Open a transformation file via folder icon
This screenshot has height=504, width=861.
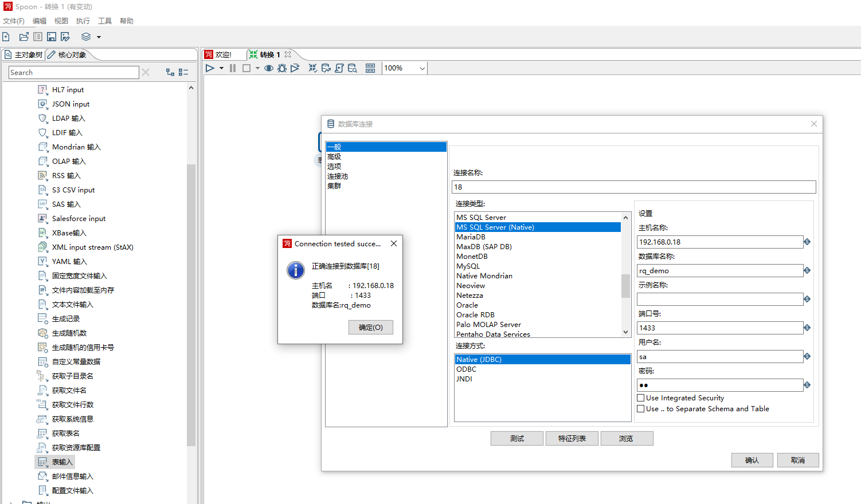point(24,37)
